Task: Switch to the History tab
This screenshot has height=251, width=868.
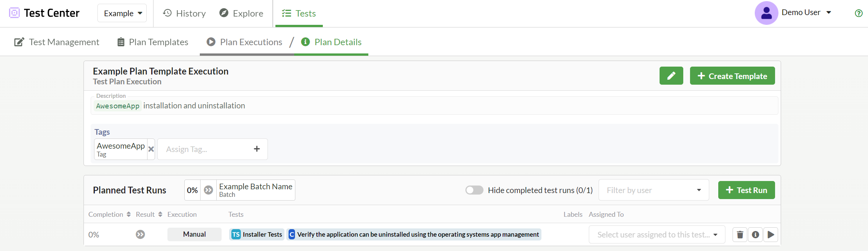Action: pyautogui.click(x=184, y=13)
